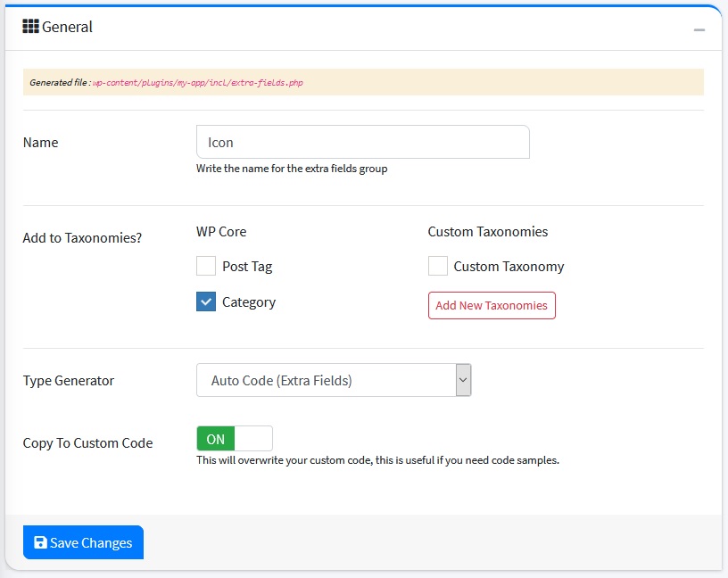Collapse the General panel with minus icon

tap(699, 29)
